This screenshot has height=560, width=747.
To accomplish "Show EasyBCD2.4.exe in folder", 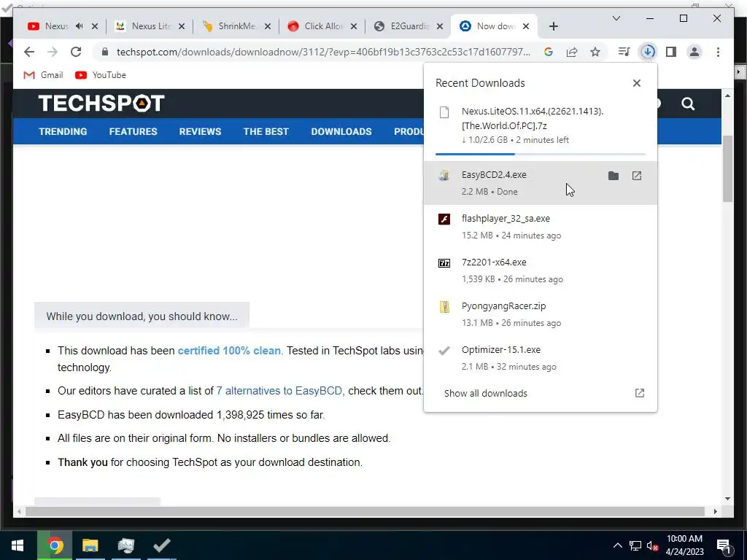I will (614, 176).
